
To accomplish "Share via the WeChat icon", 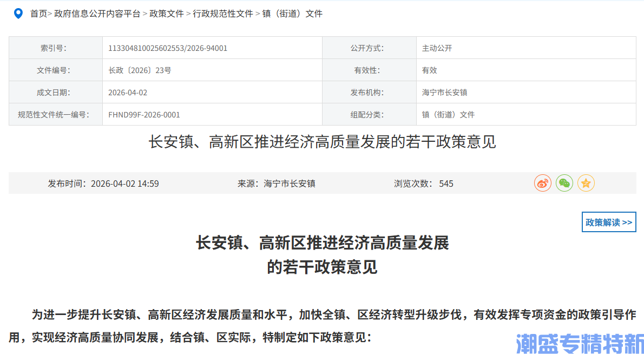I will click(x=564, y=183).
